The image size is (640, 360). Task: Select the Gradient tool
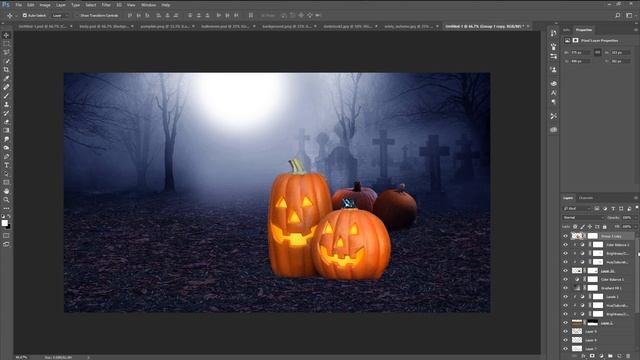[x=6, y=131]
